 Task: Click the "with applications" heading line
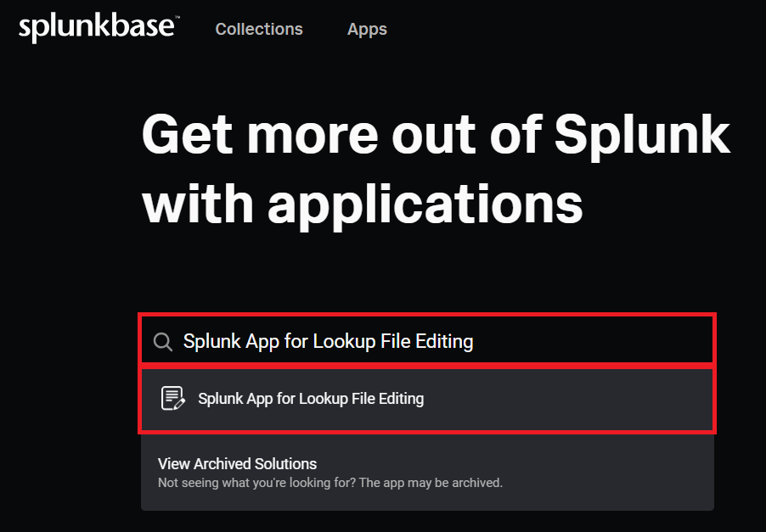(363, 203)
